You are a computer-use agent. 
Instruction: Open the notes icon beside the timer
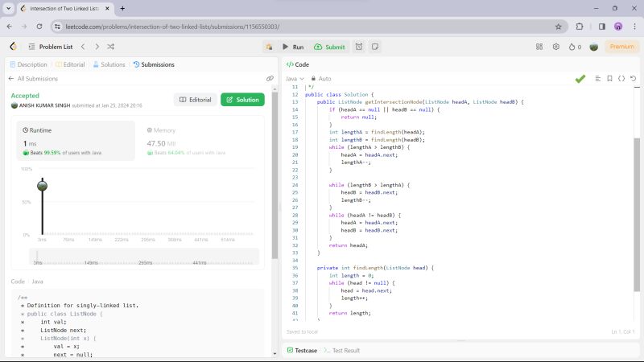374,47
